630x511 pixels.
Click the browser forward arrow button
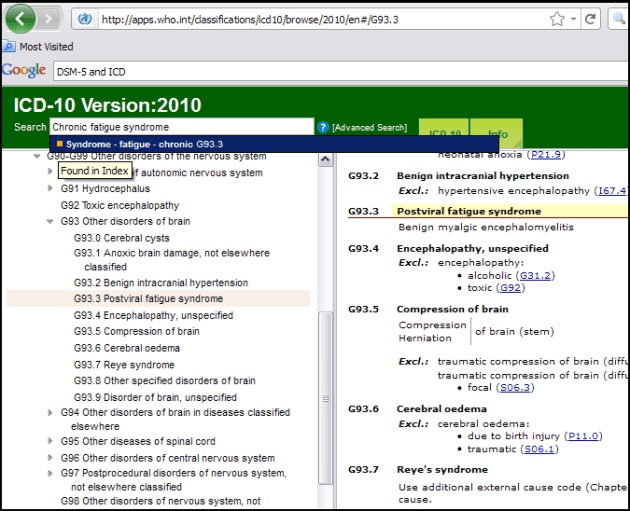point(54,19)
